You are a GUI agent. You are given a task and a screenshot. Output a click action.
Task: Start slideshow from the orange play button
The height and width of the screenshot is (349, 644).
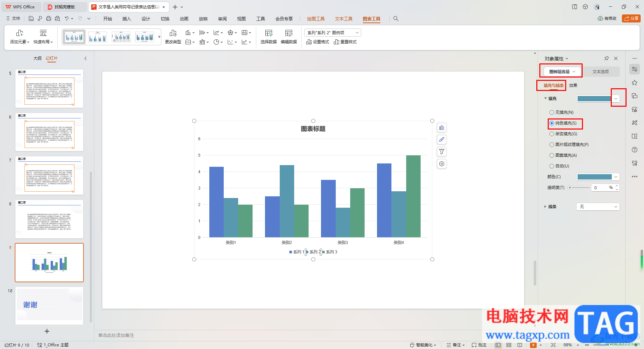pos(533,345)
